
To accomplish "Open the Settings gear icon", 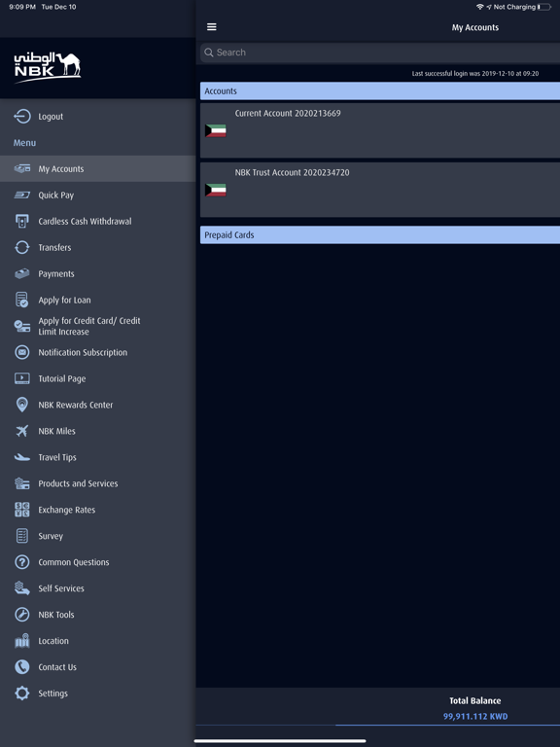I will tap(22, 693).
